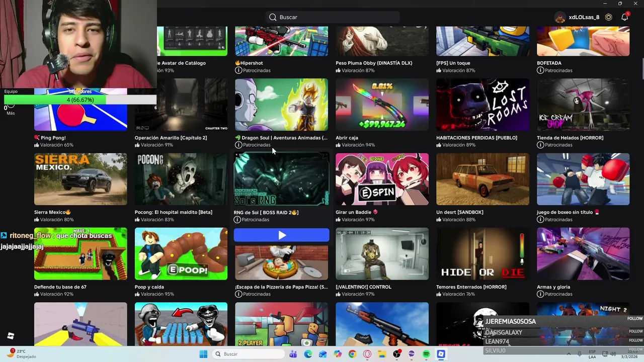Click the info icon next to Hipershot Patrocinadas
Image resolution: width=644 pixels, height=362 pixels.
(238, 70)
